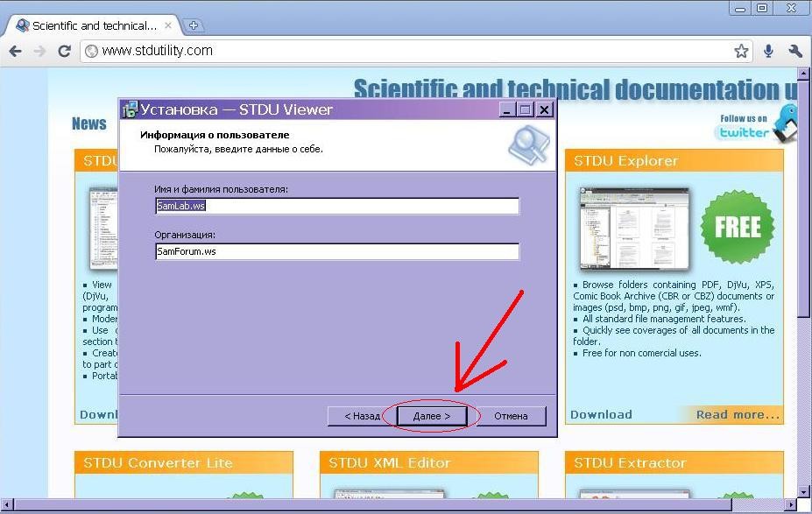Minimize the STDU Viewer installer window
Image resolution: width=812 pixels, height=514 pixels.
507,109
